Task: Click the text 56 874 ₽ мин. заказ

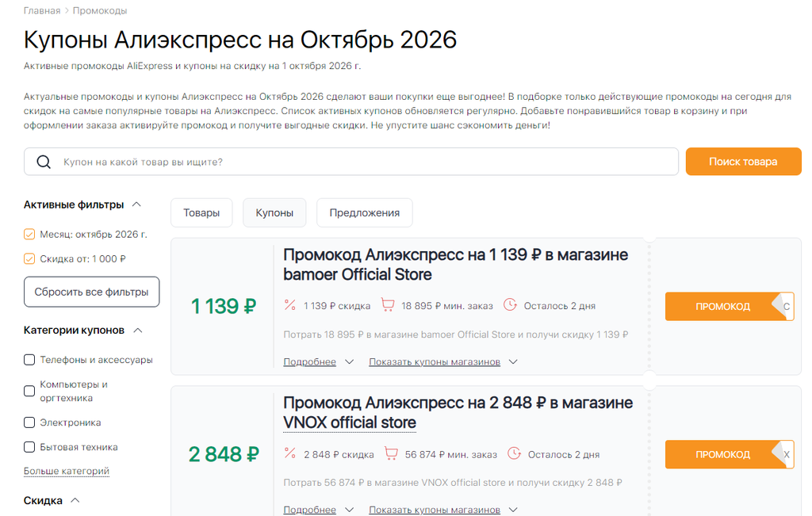Action: point(450,454)
